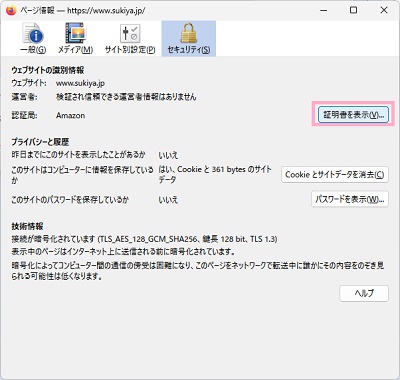Click the 表示中のページはインターネット上に送信される前に暗号化 line

coord(123,251)
